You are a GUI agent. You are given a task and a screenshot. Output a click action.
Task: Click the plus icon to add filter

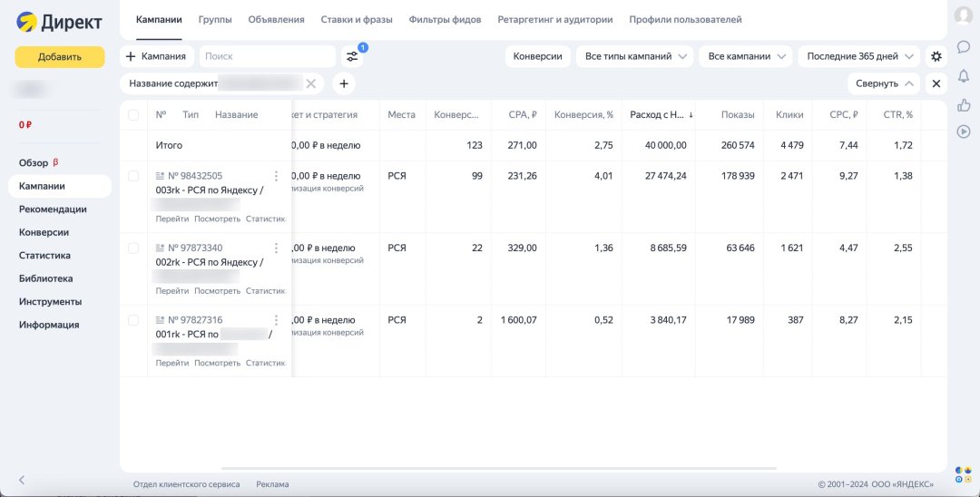344,83
